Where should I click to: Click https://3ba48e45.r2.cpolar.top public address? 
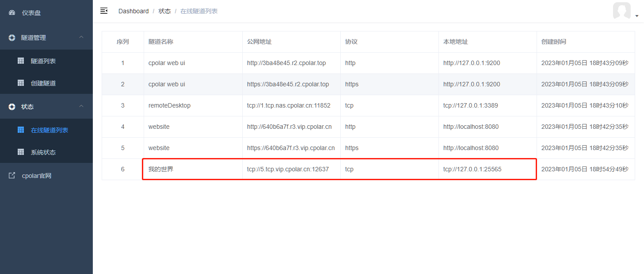tap(288, 84)
